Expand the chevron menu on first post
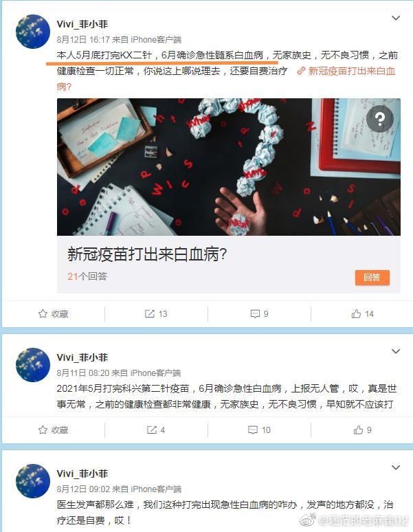The height and width of the screenshot is (532, 413). coord(396,18)
